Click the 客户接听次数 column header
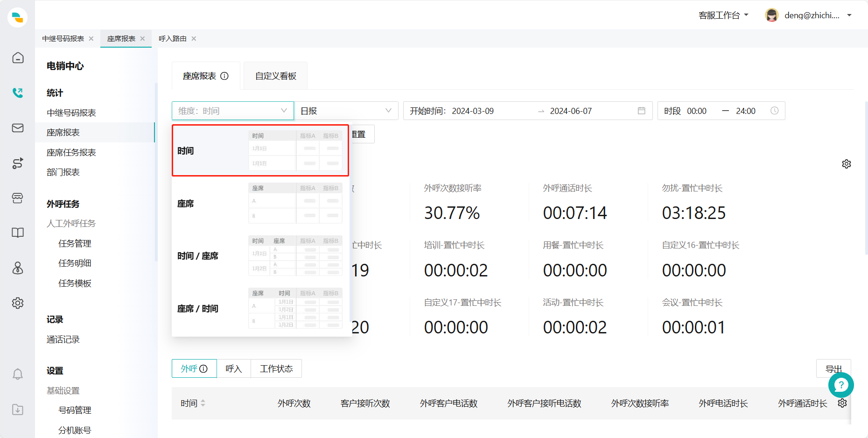868x438 pixels. (365, 403)
